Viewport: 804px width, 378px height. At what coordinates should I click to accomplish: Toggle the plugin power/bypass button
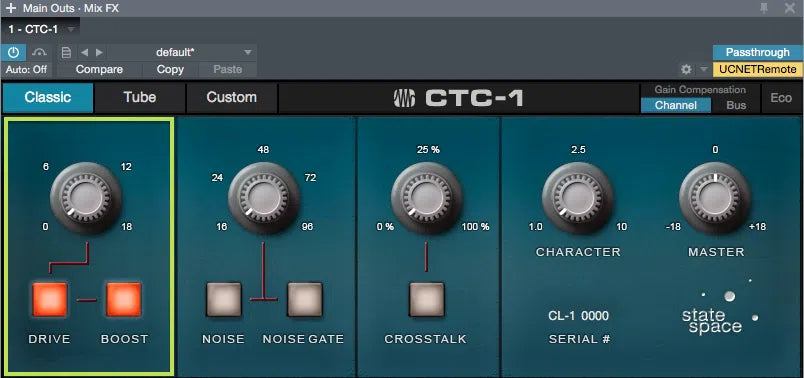coord(13,52)
